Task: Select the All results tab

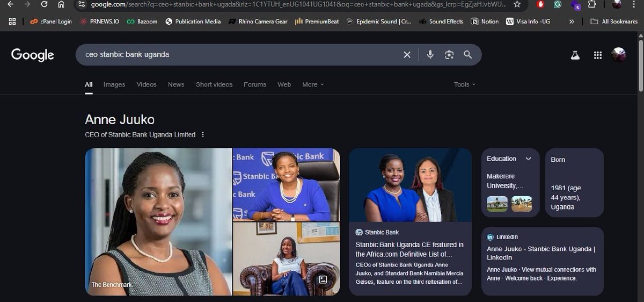Action: click(x=89, y=84)
